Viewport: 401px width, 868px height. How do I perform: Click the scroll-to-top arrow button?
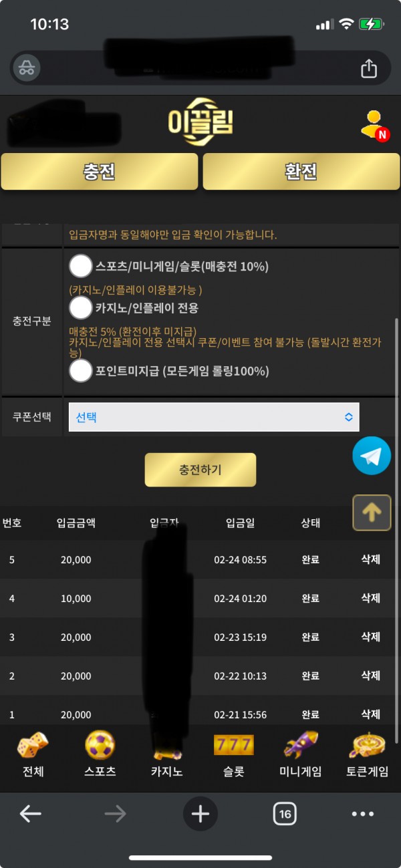pos(372,513)
